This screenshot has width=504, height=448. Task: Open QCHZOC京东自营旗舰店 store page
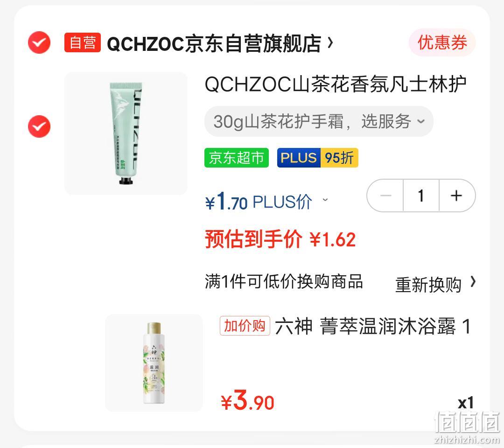214,43
